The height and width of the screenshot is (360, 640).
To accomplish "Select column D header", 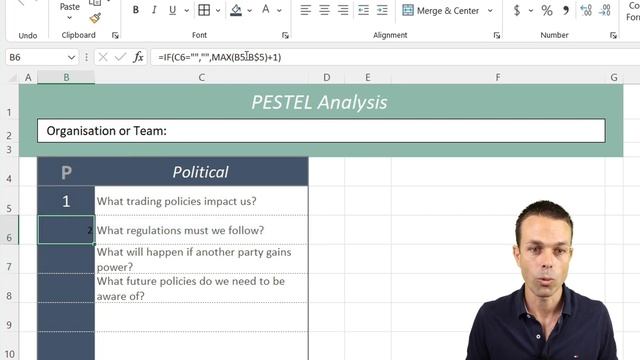I will (327, 78).
